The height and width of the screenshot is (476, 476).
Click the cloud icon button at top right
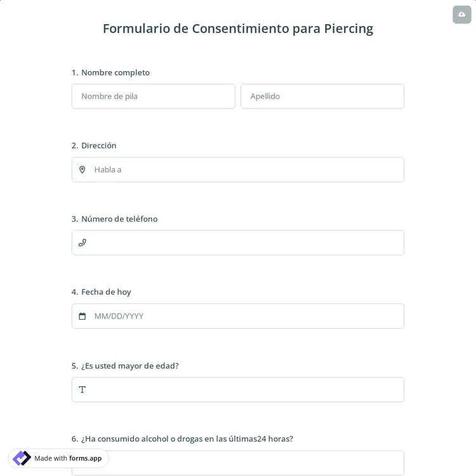click(x=461, y=15)
